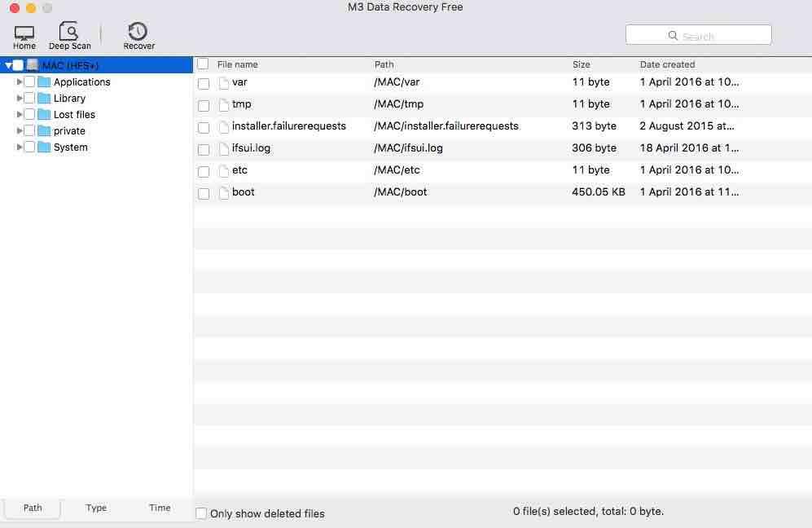Expand the private folder
Viewport: 812px width, 528px height.
click(20, 130)
